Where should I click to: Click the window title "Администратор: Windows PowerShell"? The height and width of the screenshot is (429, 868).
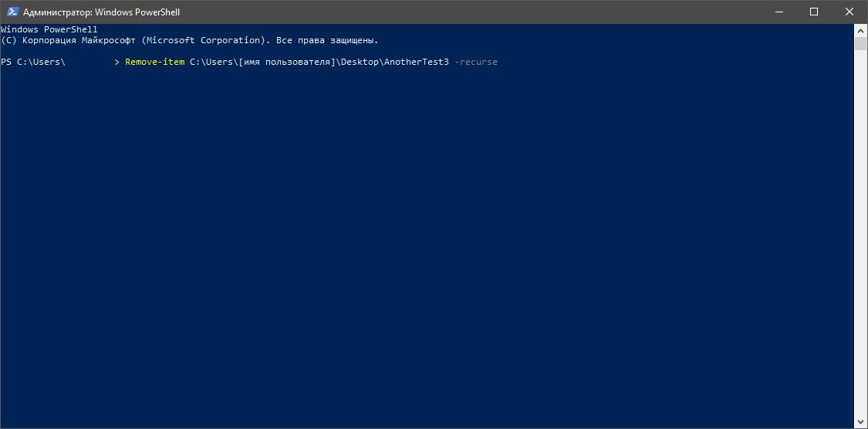(101, 12)
